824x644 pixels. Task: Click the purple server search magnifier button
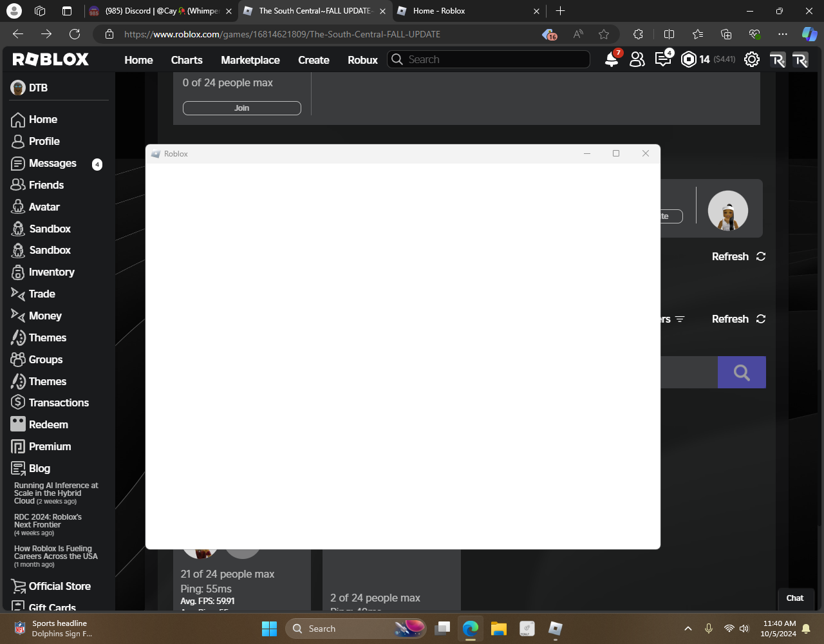coord(742,372)
